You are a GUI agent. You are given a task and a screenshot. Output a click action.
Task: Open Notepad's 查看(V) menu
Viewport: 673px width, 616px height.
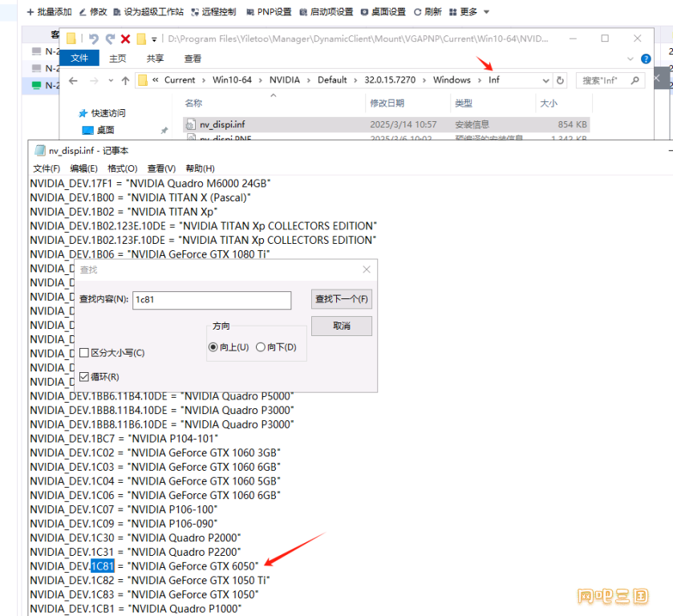161,168
